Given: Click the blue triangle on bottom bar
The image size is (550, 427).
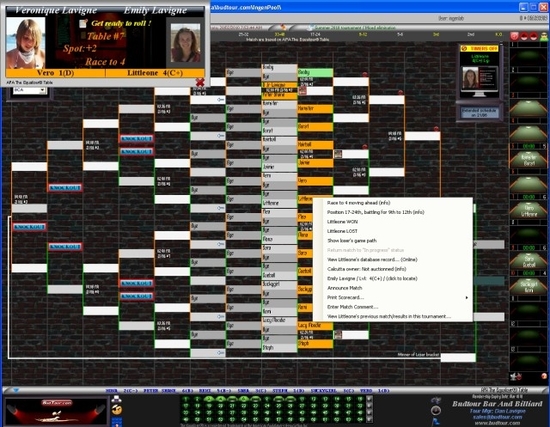Looking at the screenshot, I should click(16, 390).
